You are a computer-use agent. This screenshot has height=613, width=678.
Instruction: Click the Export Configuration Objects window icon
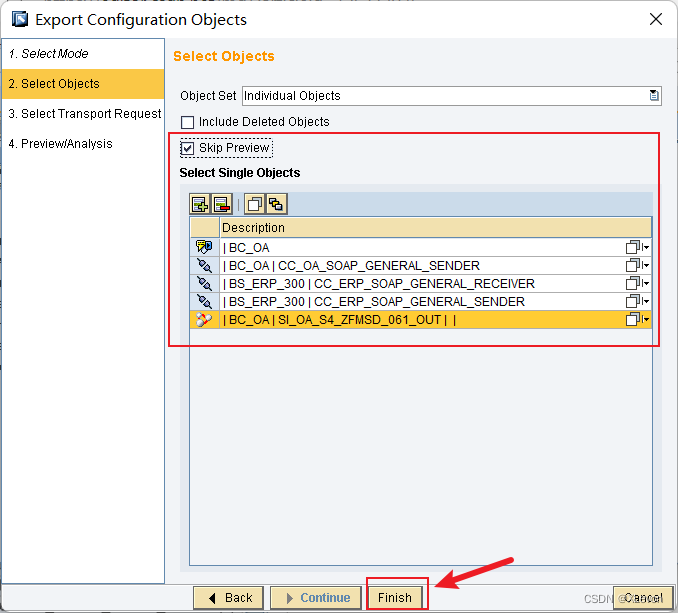pos(20,19)
